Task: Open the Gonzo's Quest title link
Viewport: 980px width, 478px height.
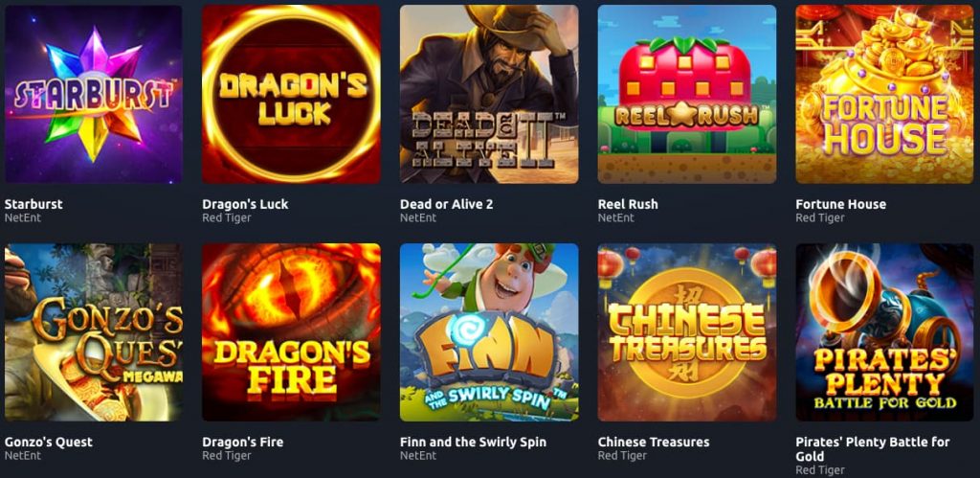Action: (48, 442)
